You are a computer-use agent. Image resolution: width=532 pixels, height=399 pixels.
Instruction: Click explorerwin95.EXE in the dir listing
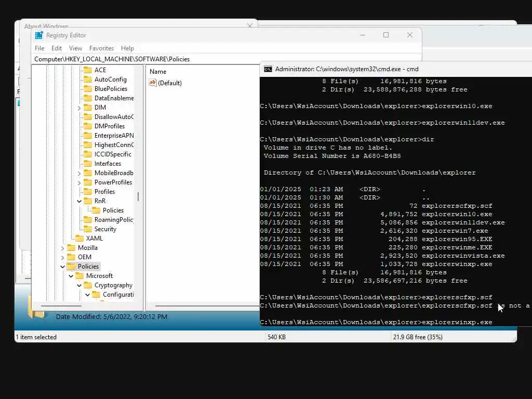pyautogui.click(x=457, y=239)
